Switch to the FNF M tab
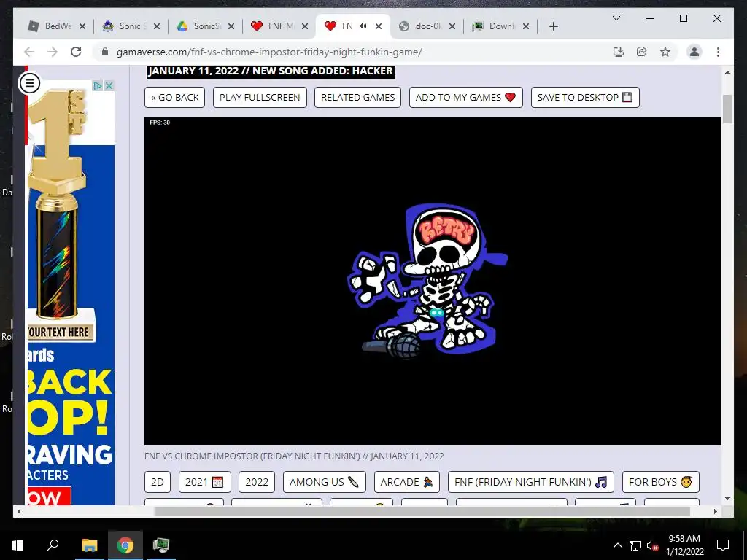The height and width of the screenshot is (560, 747). (x=279, y=26)
